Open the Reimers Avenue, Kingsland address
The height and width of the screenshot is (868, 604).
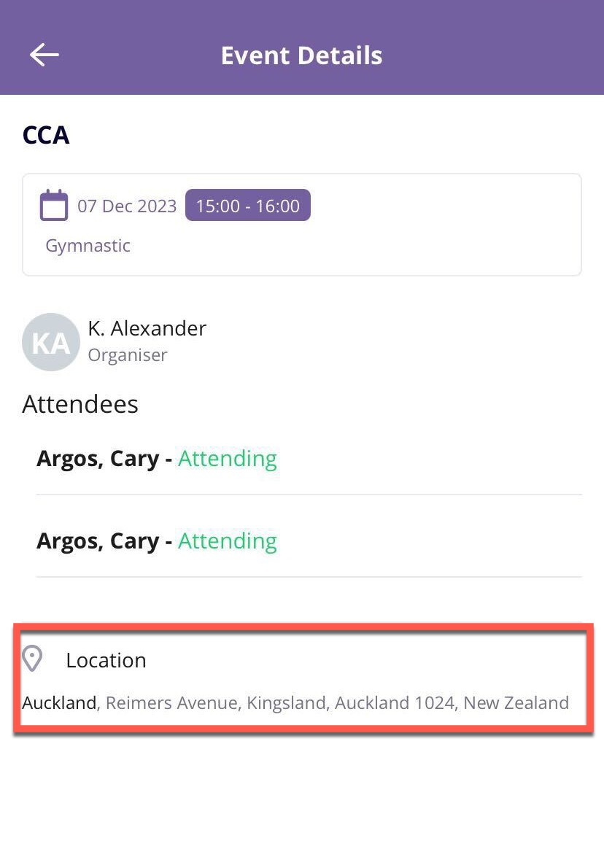[216, 703]
